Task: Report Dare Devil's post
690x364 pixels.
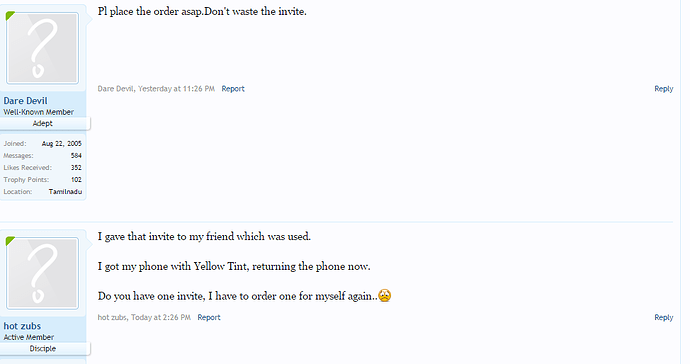Action: (x=233, y=88)
